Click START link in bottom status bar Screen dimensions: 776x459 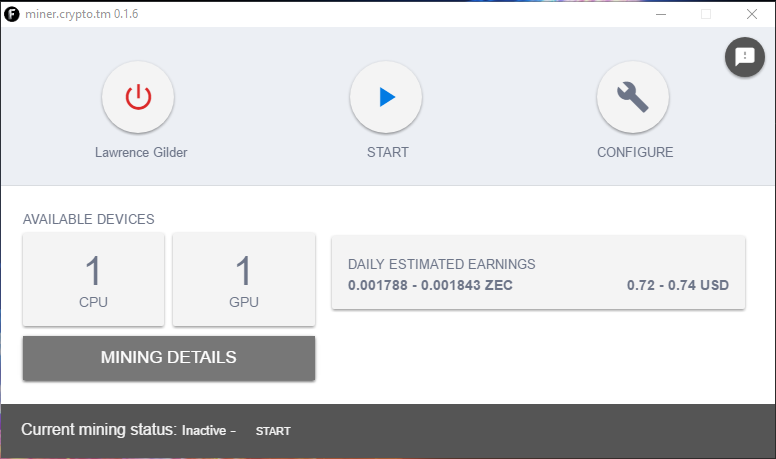click(x=273, y=431)
